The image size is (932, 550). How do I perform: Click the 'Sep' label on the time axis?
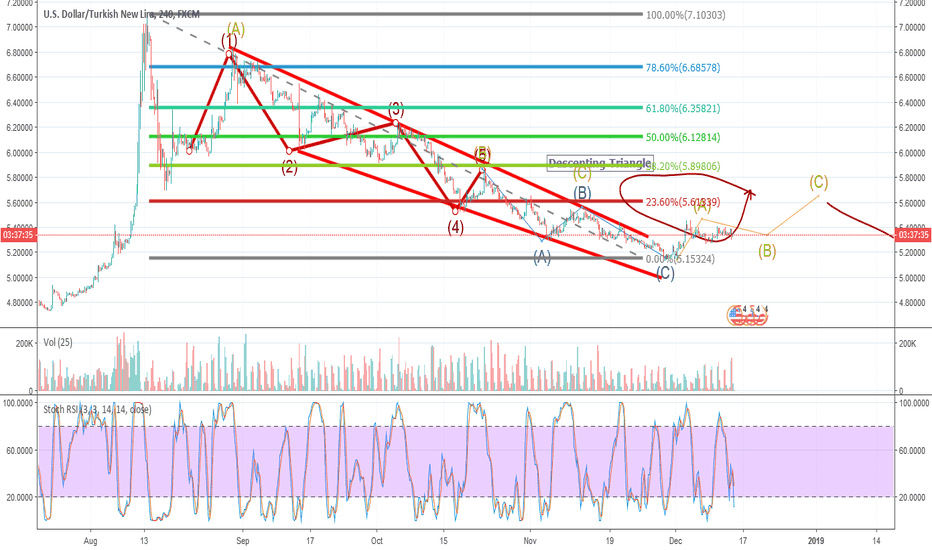click(x=243, y=541)
